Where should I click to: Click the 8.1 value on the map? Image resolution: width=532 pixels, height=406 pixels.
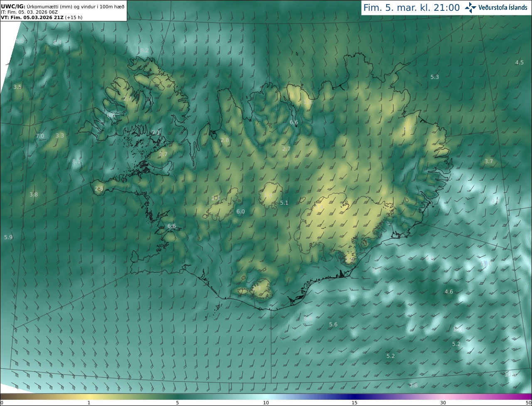tap(76, 161)
